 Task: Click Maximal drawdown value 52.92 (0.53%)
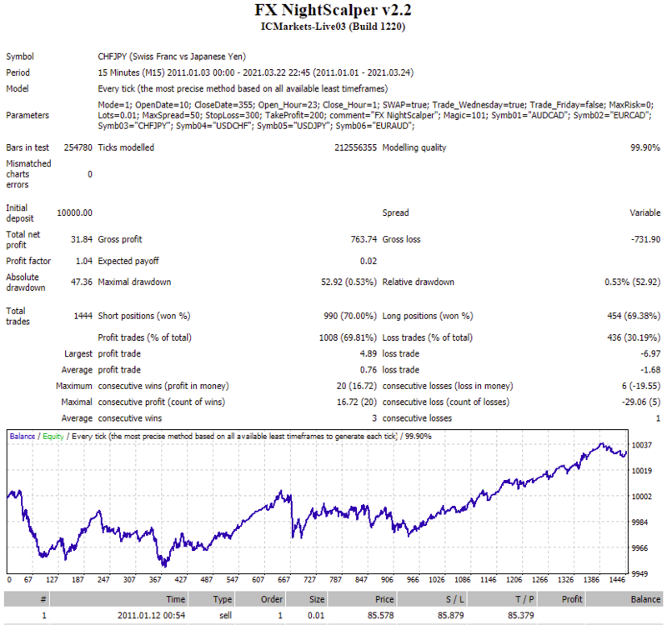(x=349, y=282)
